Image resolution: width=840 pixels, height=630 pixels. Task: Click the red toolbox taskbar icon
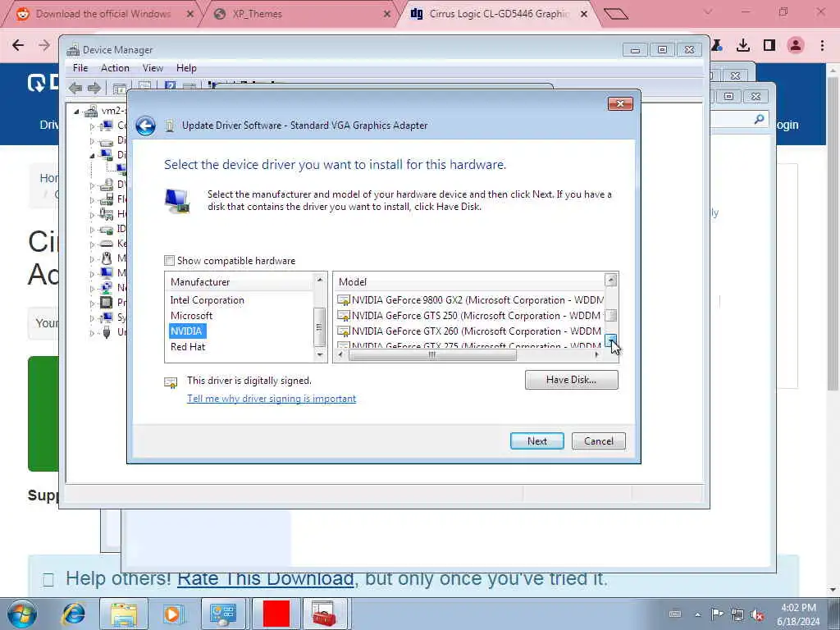pyautogui.click(x=325, y=614)
